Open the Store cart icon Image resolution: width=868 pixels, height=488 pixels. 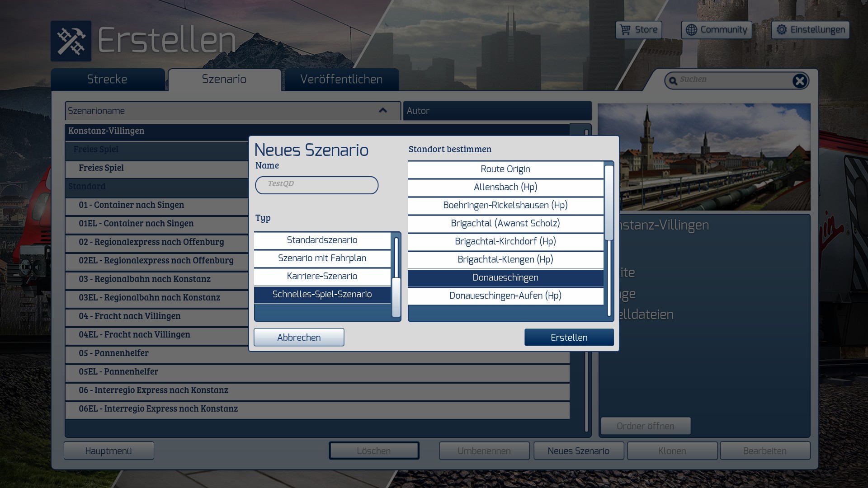625,30
